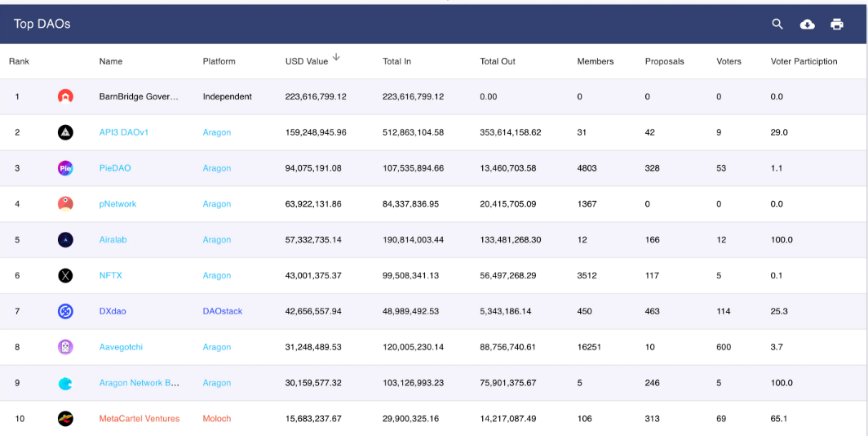Screen dimensions: 868x436
Task: Sort by the Name column header
Action: [111, 61]
